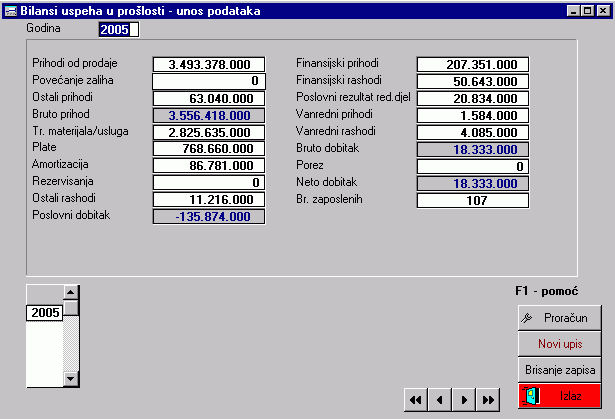Screen dimensions: 615x419
Task: Click the Brisanje zapisa button
Action: coord(560,370)
